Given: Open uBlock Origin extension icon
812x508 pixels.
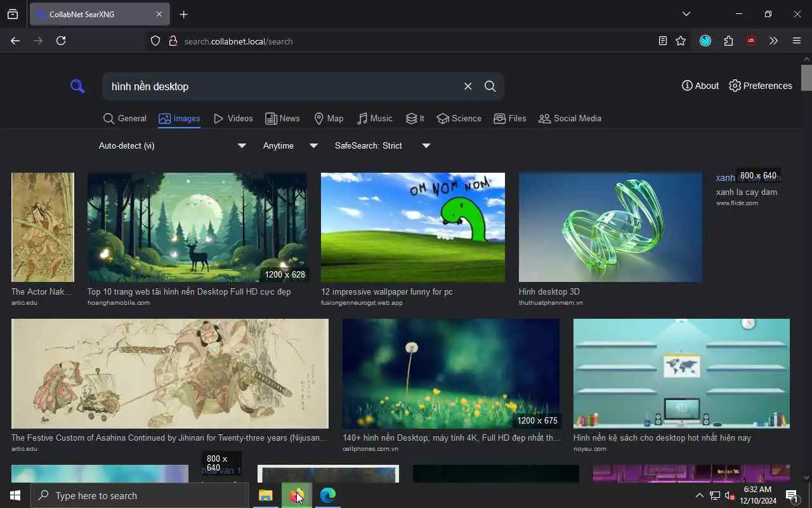Looking at the screenshot, I should pos(751,41).
